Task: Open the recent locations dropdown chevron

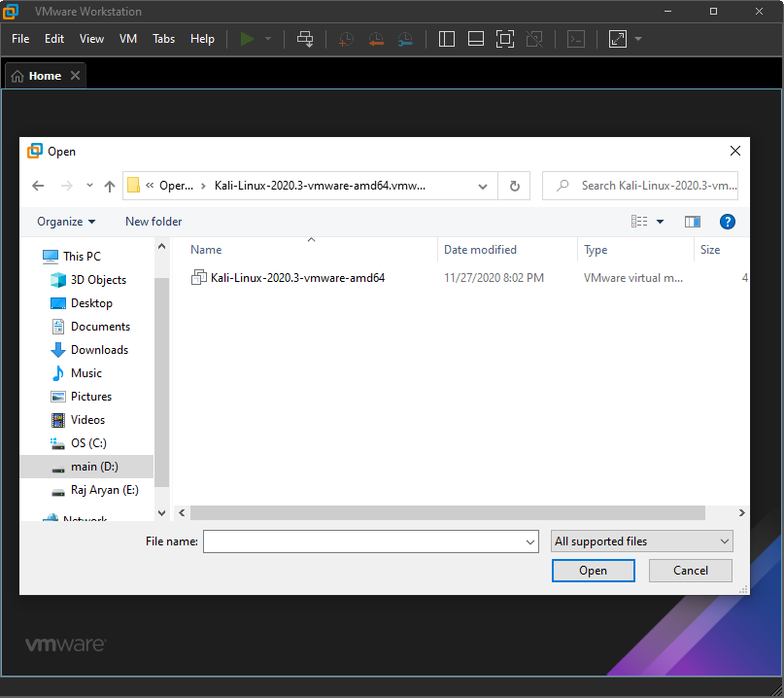Action: point(89,186)
